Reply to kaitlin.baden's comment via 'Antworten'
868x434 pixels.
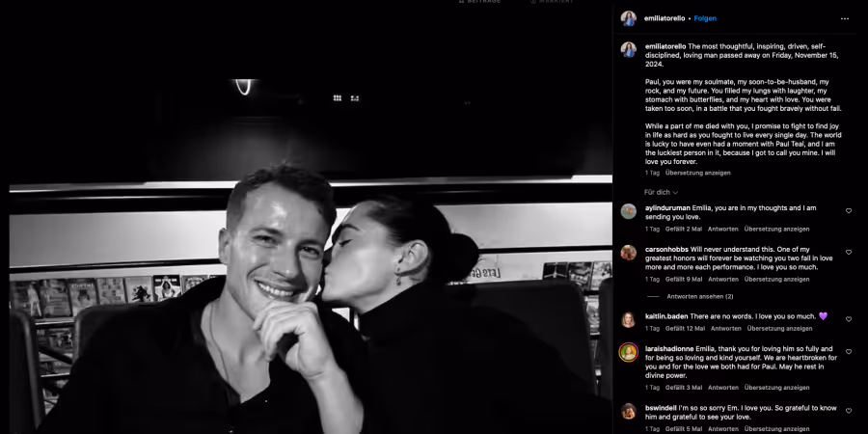pyautogui.click(x=725, y=329)
